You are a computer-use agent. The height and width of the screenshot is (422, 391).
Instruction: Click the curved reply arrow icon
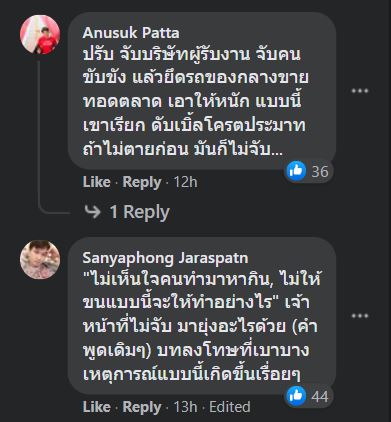(x=92, y=212)
